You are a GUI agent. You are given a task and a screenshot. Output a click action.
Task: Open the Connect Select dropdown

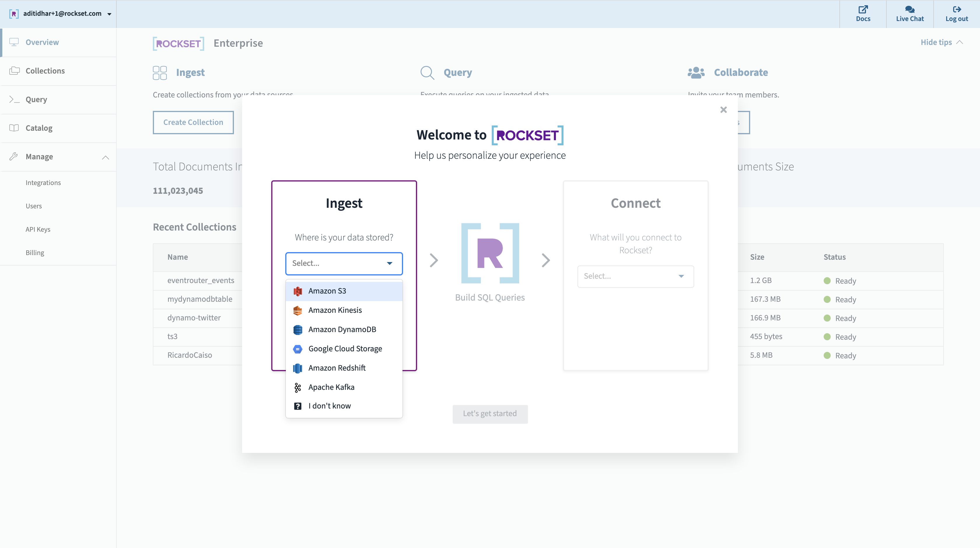coord(635,276)
